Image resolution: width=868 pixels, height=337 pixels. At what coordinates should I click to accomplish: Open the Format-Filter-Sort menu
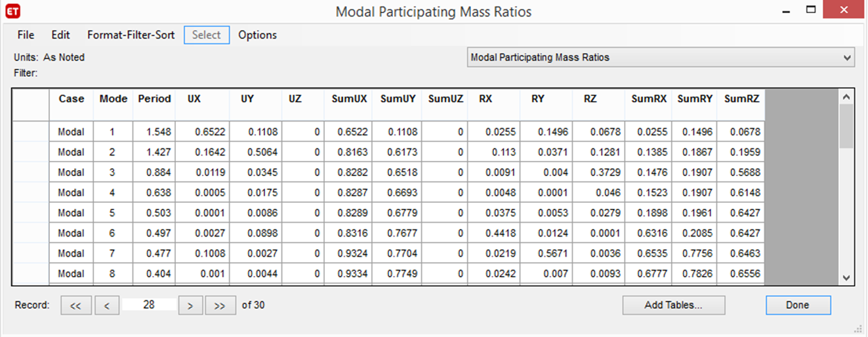[x=131, y=35]
